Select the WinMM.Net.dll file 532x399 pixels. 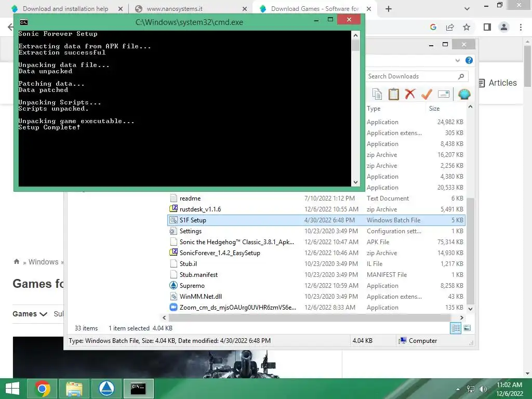click(316, 297)
